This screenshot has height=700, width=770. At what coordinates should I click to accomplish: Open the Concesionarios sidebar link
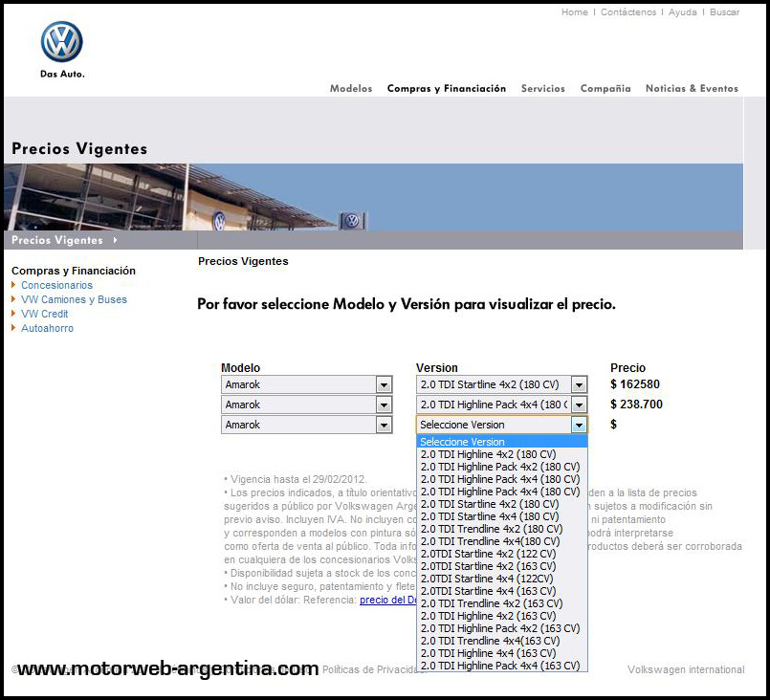pyautogui.click(x=56, y=285)
